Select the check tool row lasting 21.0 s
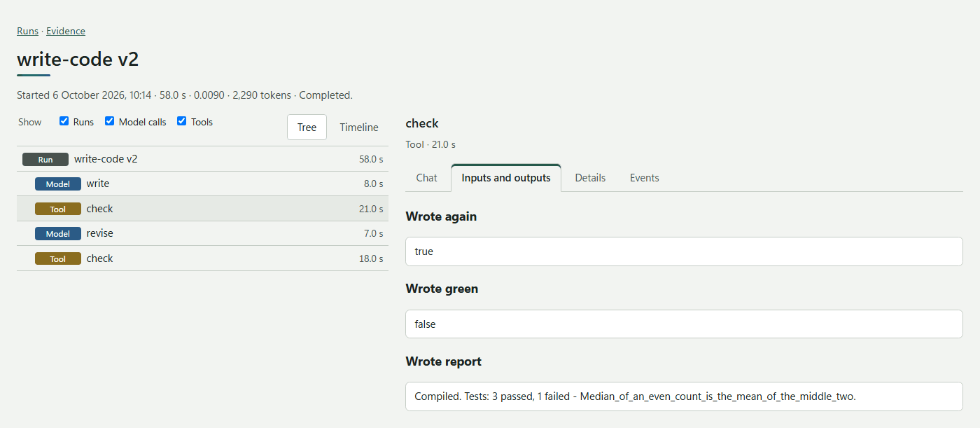This screenshot has width=980, height=428. coord(202,209)
